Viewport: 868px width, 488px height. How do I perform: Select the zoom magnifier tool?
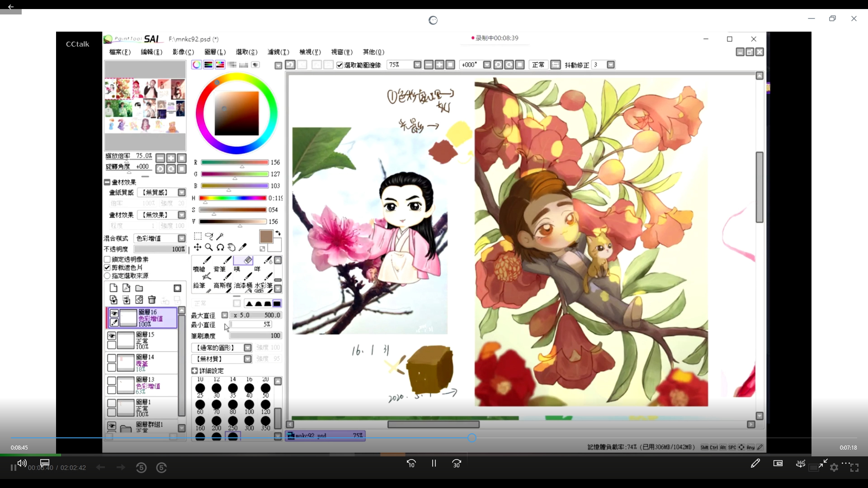tap(209, 247)
